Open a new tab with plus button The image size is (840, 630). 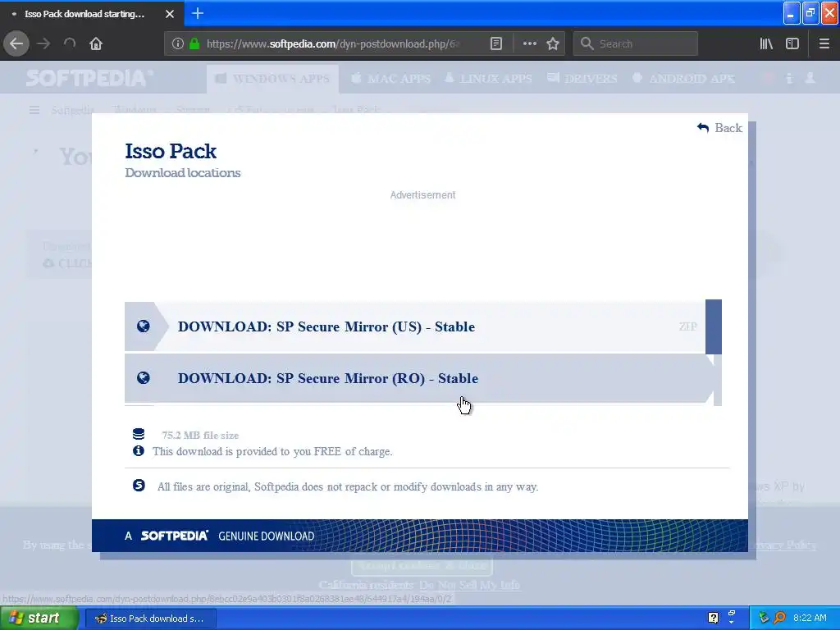pos(198,13)
